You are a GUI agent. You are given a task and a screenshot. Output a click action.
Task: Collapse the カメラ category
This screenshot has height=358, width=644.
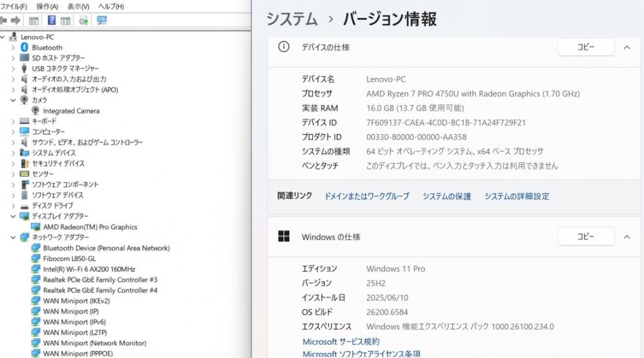point(13,100)
